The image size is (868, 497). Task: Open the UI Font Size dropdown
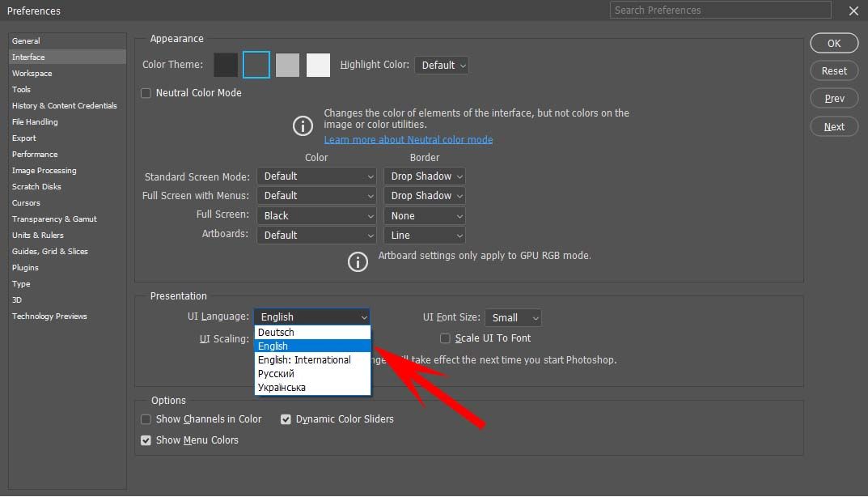[x=513, y=317]
